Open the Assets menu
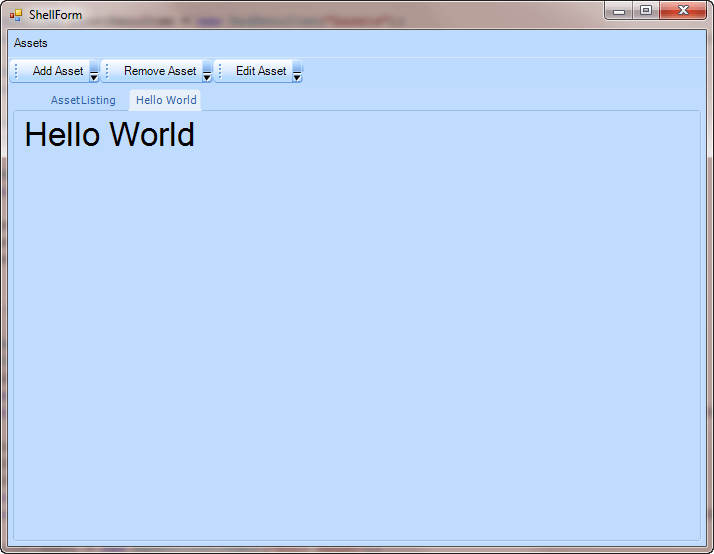Screen dimensions: 714x554 [x=31, y=43]
